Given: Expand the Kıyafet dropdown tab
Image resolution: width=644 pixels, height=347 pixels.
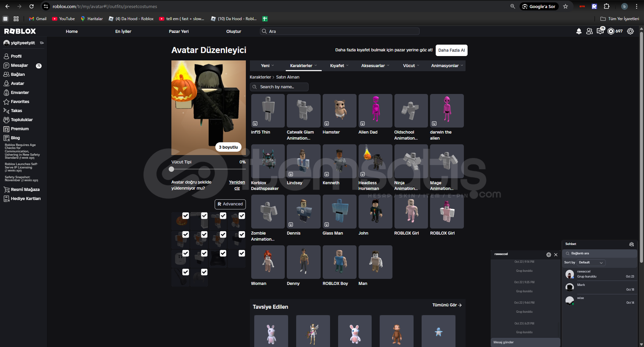Looking at the screenshot, I should tap(339, 66).
